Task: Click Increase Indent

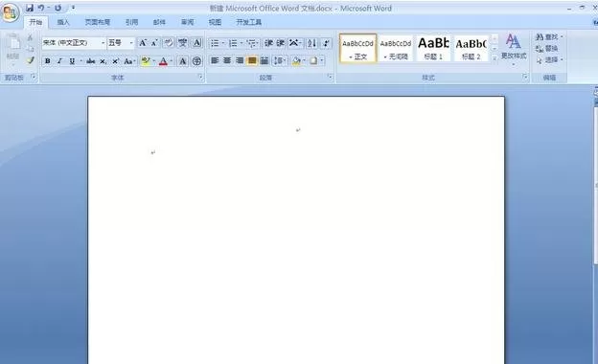Action: (281, 43)
